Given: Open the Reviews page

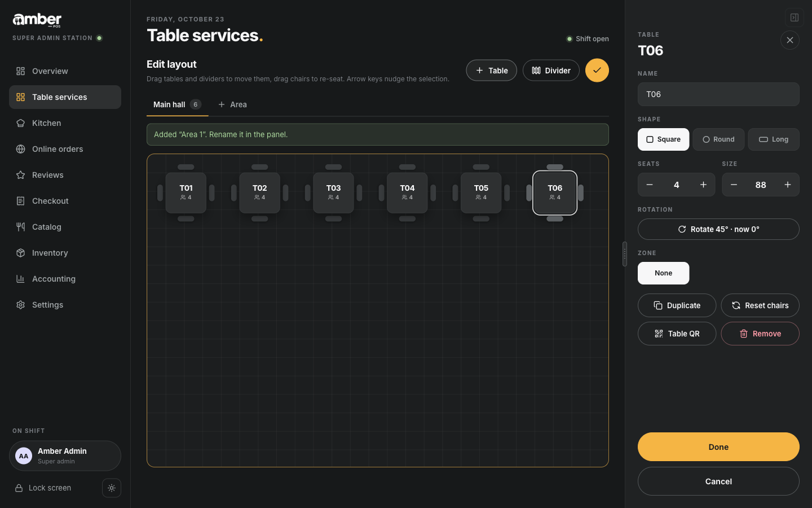Looking at the screenshot, I should click(x=65, y=175).
